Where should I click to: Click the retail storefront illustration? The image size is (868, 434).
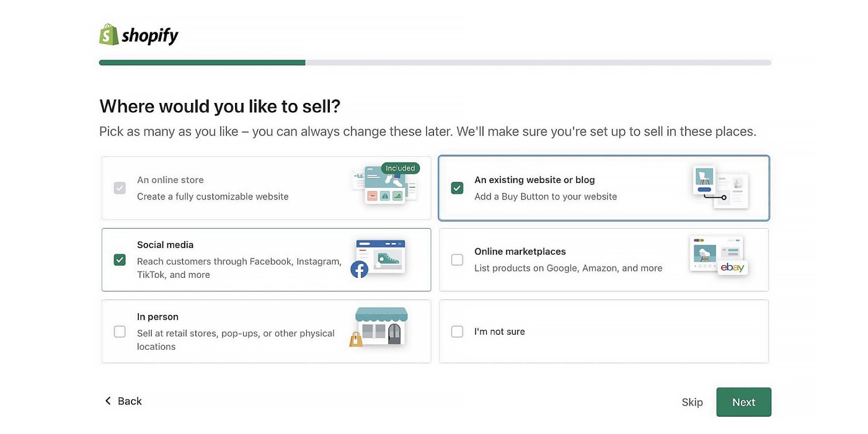[x=379, y=327]
